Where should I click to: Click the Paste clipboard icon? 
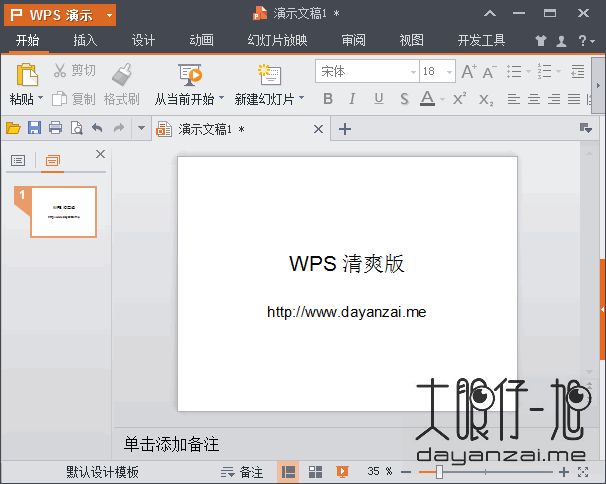point(27,74)
